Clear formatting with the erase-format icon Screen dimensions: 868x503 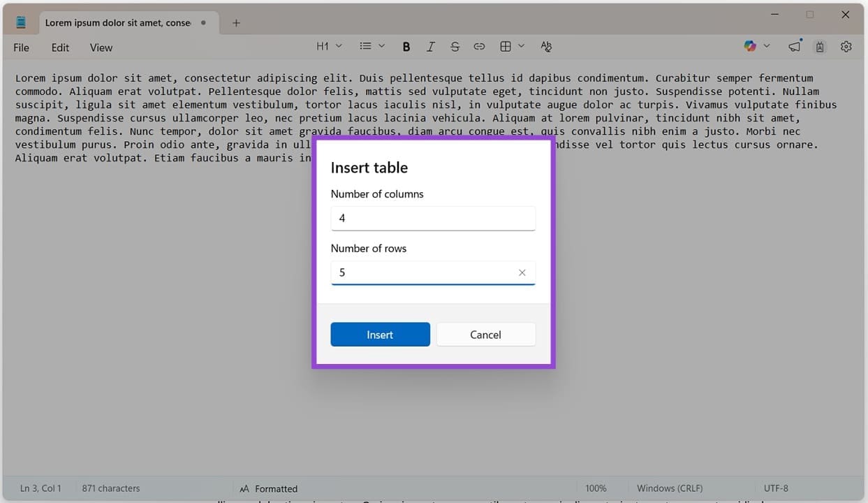[546, 46]
